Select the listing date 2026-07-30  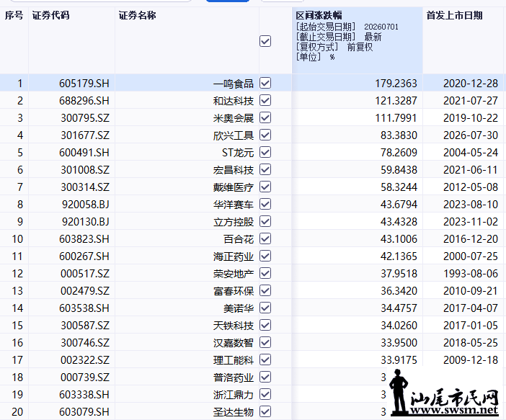point(471,135)
